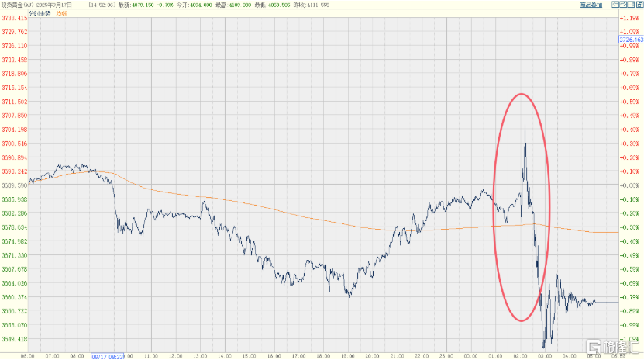Click the +1.19% right axis label
This screenshot has height=360, width=644.
click(629, 17)
